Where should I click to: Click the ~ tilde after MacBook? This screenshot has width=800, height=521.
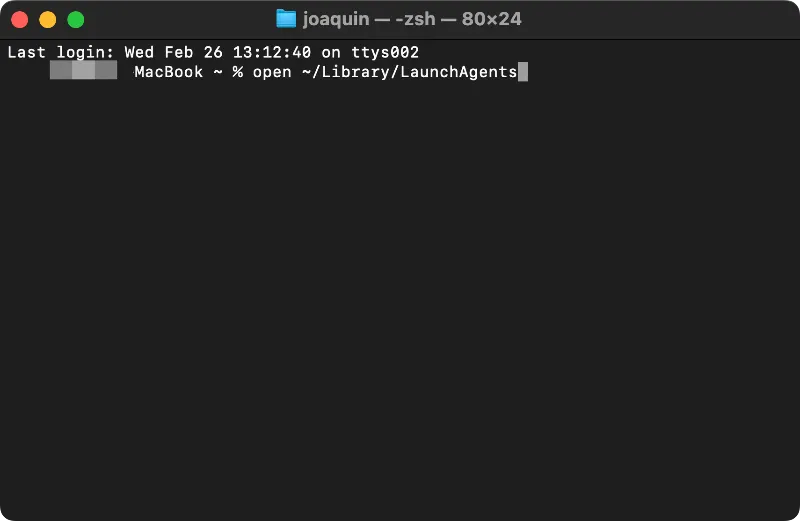click(218, 72)
